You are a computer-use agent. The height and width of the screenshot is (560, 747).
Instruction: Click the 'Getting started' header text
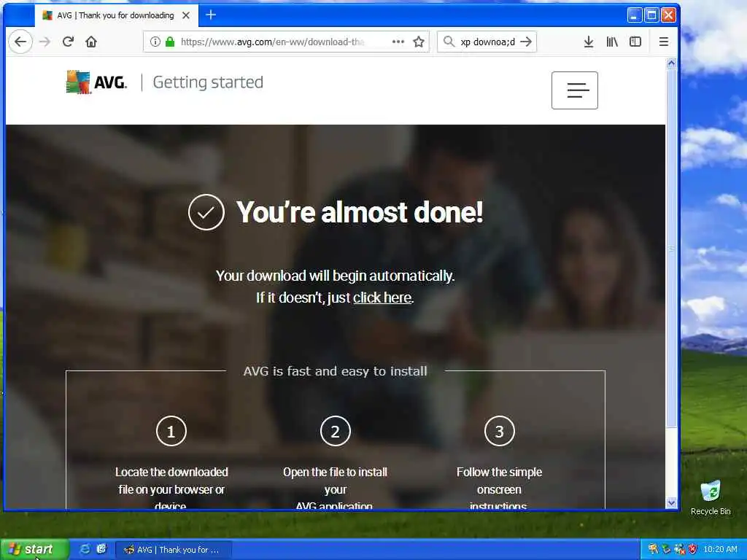(x=208, y=82)
